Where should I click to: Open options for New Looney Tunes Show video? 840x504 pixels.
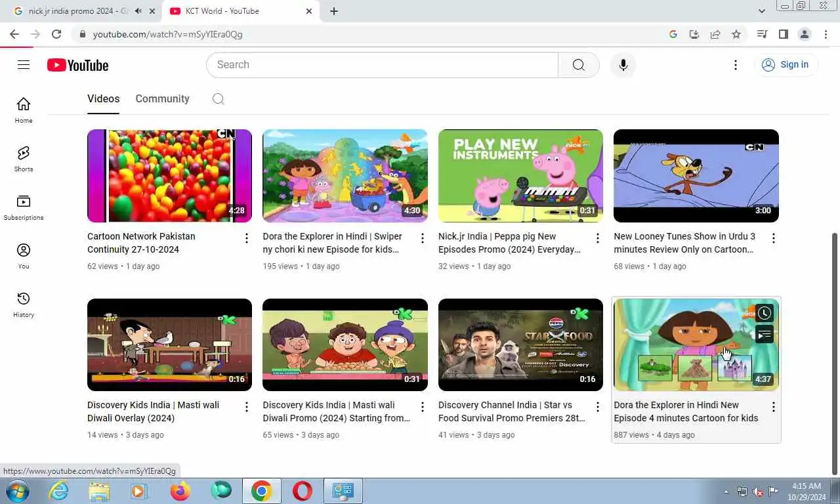click(773, 238)
